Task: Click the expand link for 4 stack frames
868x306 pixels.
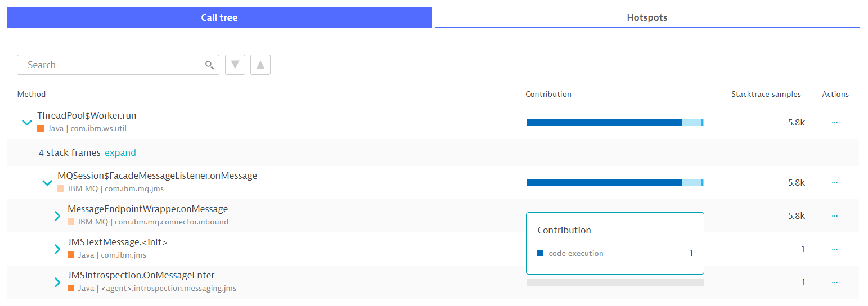Action: click(120, 152)
